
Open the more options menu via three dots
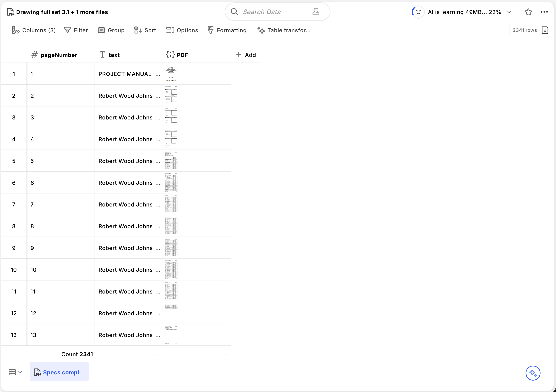point(545,12)
